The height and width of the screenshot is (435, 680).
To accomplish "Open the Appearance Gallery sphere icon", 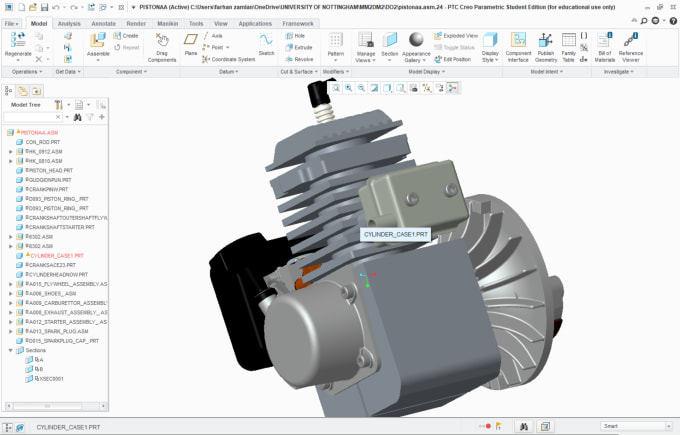I will (x=416, y=39).
